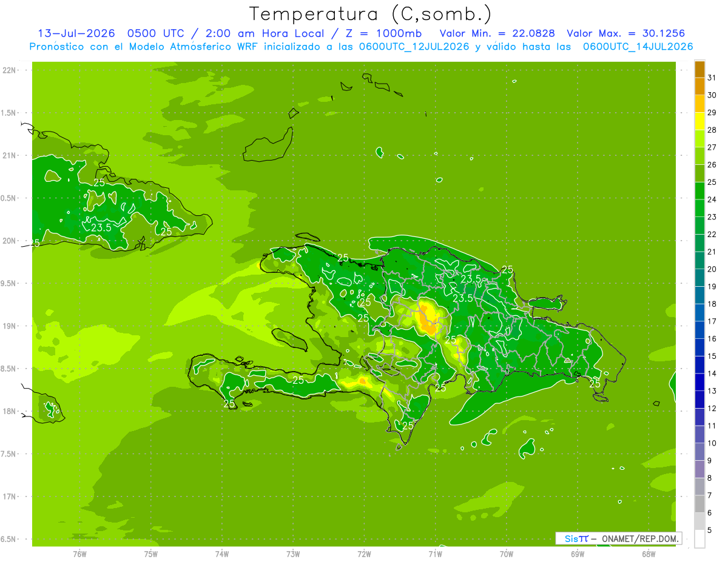Click the legend value '11'
728x562 pixels.
(712, 426)
